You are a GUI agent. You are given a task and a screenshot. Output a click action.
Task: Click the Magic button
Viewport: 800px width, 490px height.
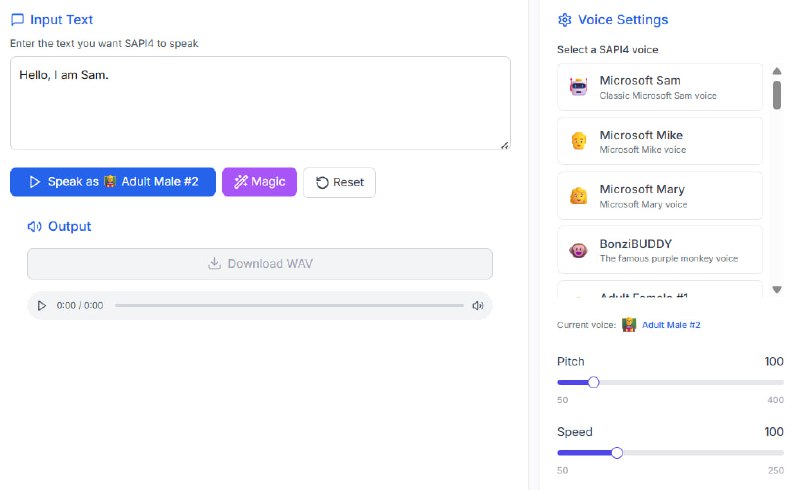pyautogui.click(x=259, y=182)
